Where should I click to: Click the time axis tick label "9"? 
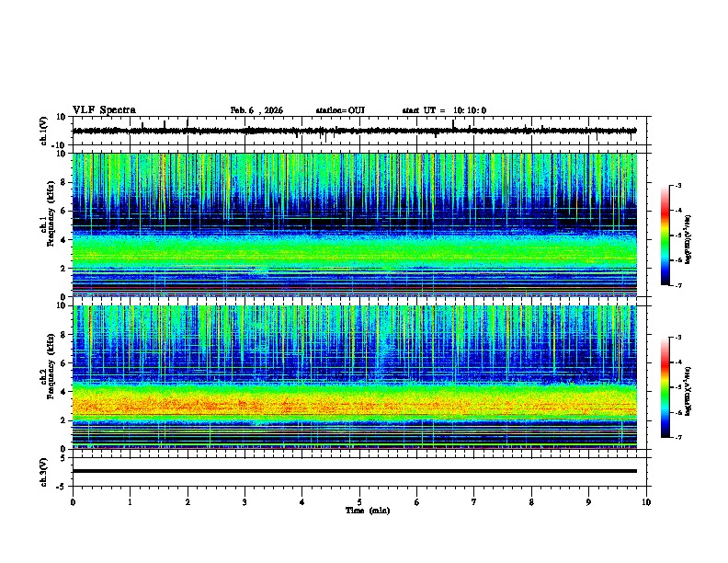pos(589,502)
